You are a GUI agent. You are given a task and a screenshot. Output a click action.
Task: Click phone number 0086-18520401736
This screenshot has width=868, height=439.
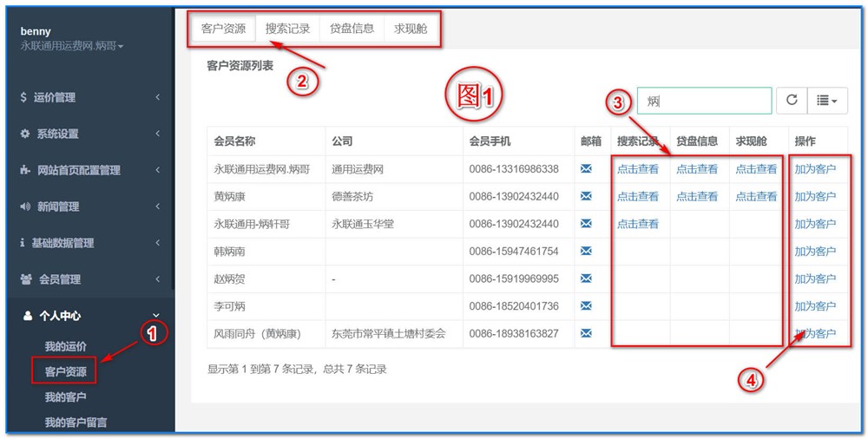(x=514, y=306)
